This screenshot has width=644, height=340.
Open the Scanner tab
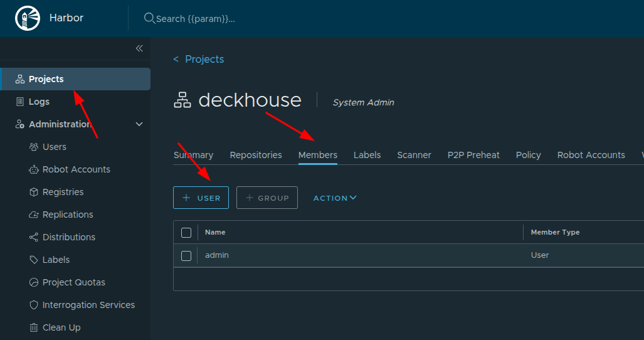point(414,155)
